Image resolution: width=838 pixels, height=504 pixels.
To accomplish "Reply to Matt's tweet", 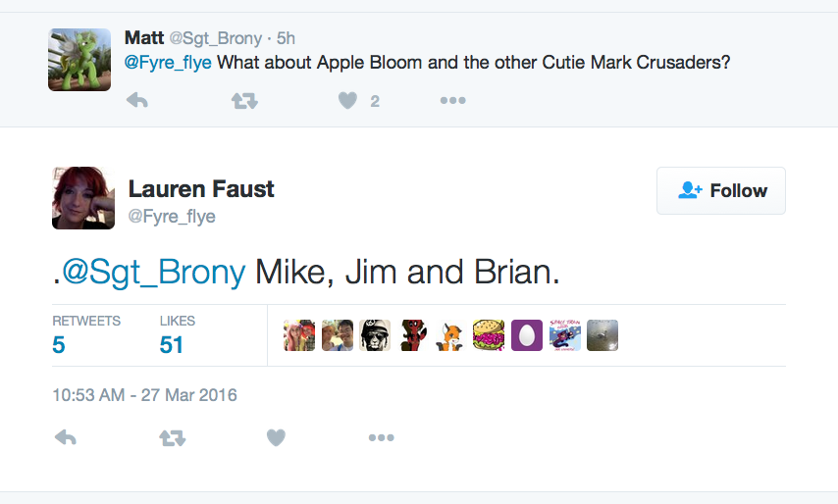I will coord(137,100).
